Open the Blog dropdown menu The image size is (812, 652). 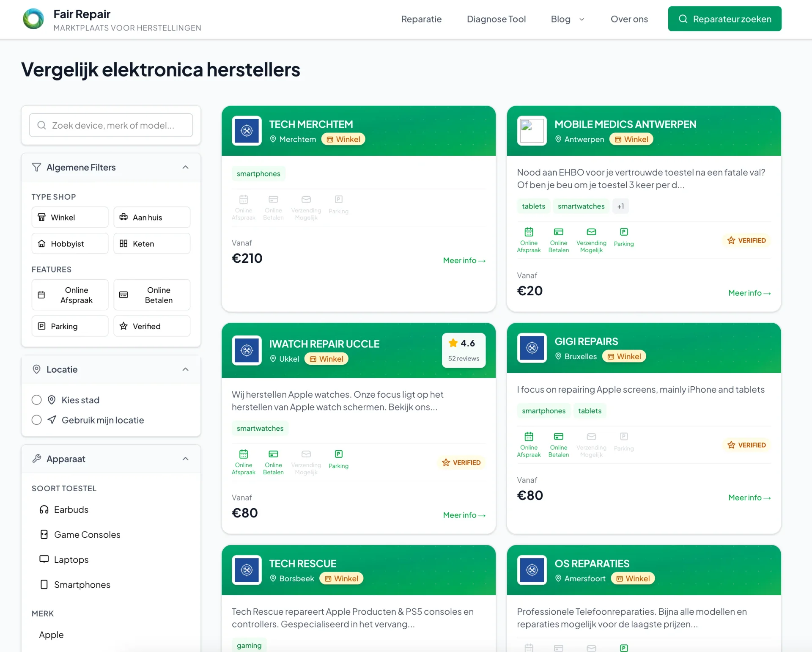568,19
